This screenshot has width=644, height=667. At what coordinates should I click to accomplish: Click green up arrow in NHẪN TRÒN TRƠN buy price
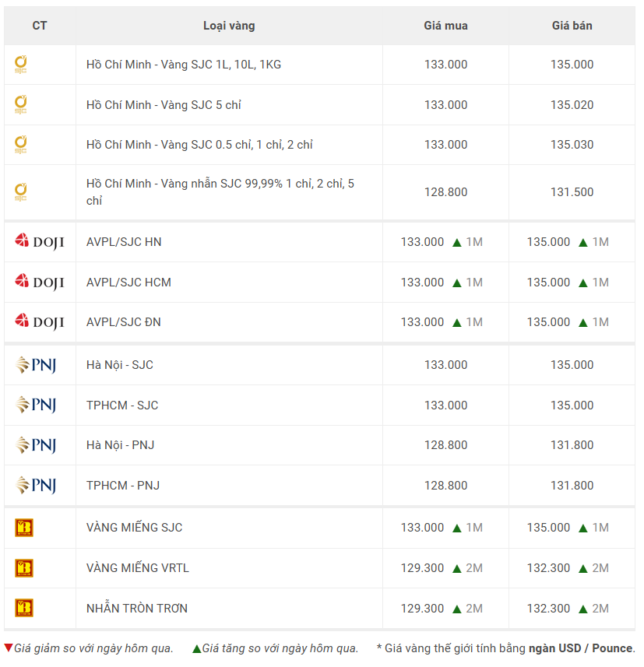tap(456, 609)
